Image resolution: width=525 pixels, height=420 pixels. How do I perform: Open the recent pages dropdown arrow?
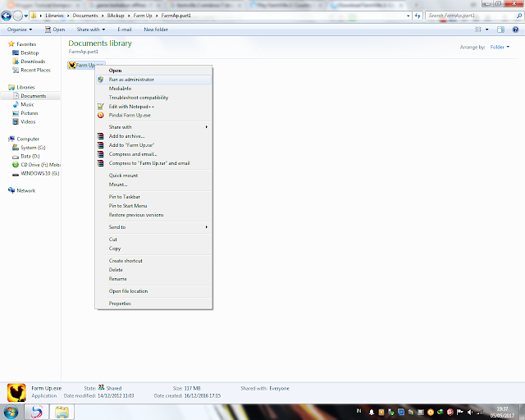tap(25, 16)
